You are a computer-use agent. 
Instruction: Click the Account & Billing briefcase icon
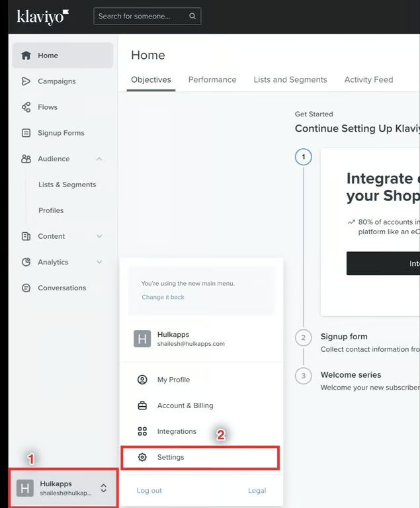tap(142, 405)
